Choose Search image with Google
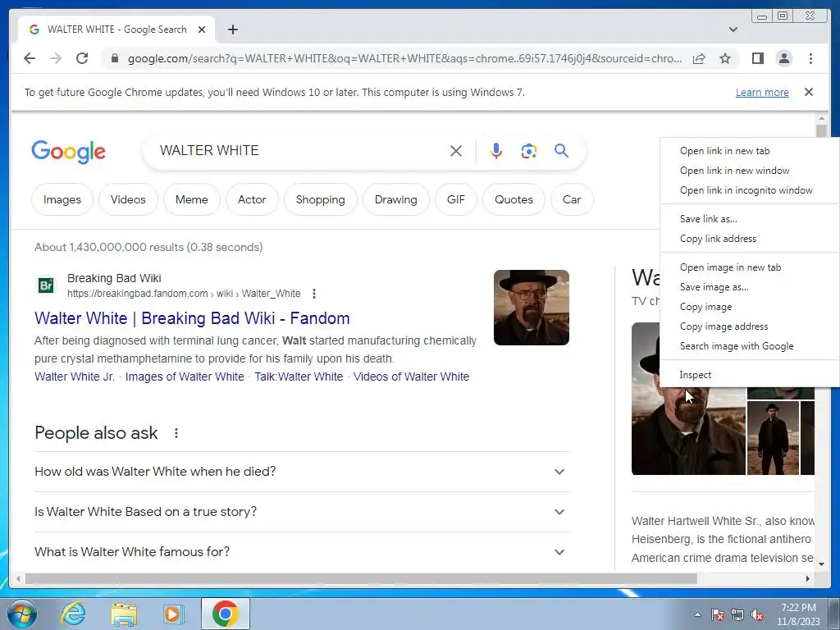The height and width of the screenshot is (630, 840). [x=750, y=347]
